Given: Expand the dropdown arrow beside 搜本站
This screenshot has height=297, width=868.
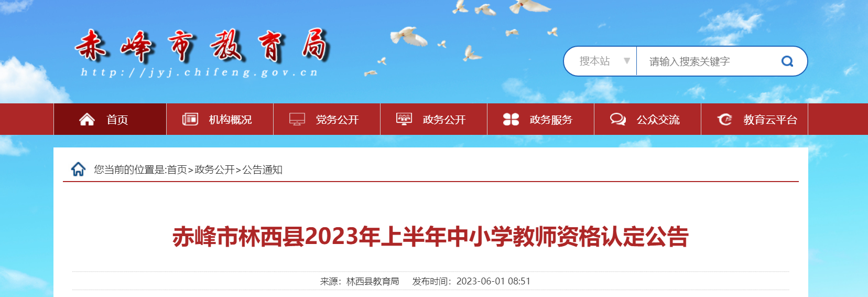Looking at the screenshot, I should [x=626, y=61].
